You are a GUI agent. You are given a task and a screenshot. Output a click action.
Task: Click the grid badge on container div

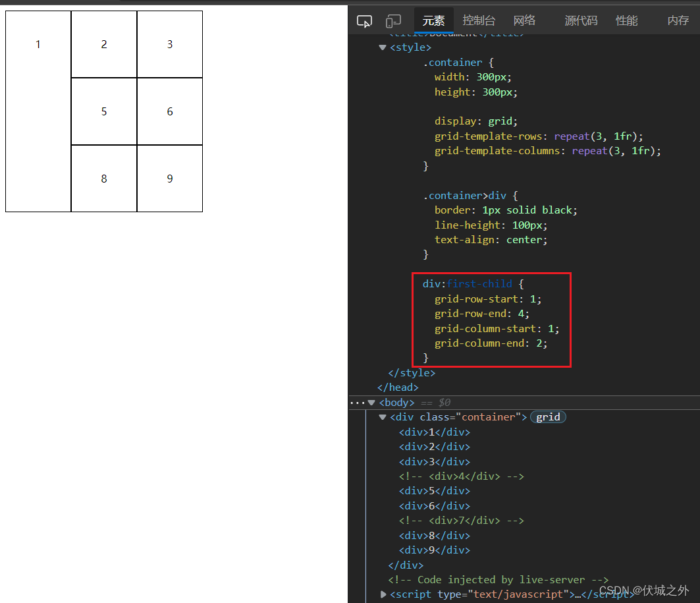pyautogui.click(x=548, y=416)
